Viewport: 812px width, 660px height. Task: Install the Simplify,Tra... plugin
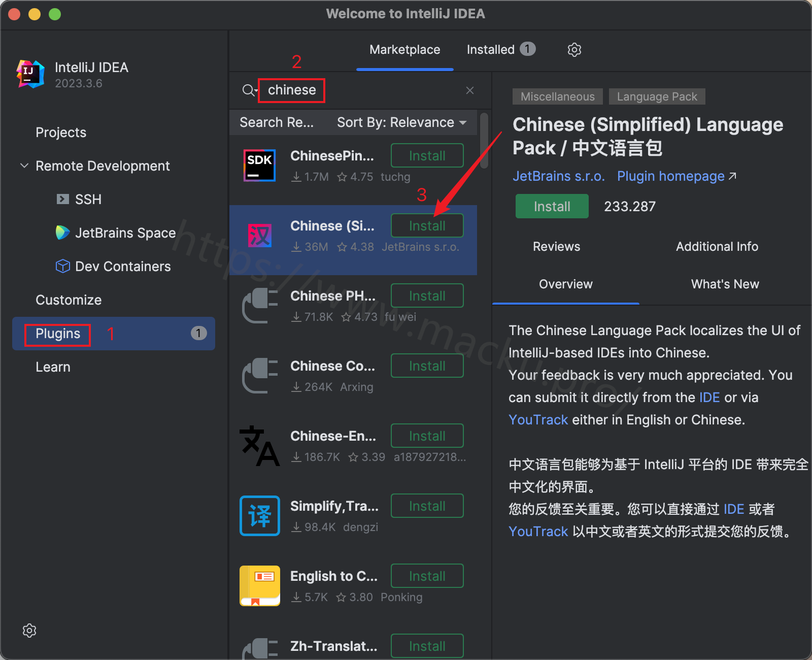(427, 506)
